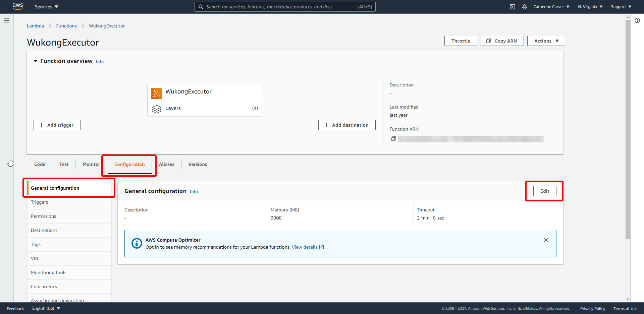Follow the View details link

click(x=305, y=247)
